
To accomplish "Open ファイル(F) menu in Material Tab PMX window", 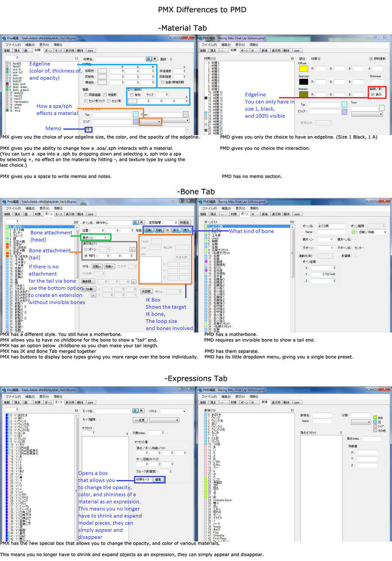I will click(13, 45).
